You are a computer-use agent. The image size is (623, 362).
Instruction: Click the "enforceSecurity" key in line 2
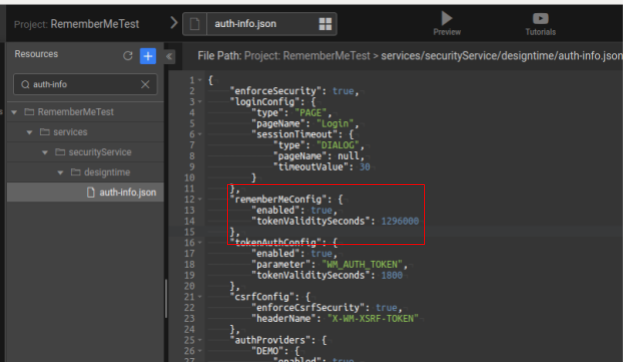click(277, 91)
